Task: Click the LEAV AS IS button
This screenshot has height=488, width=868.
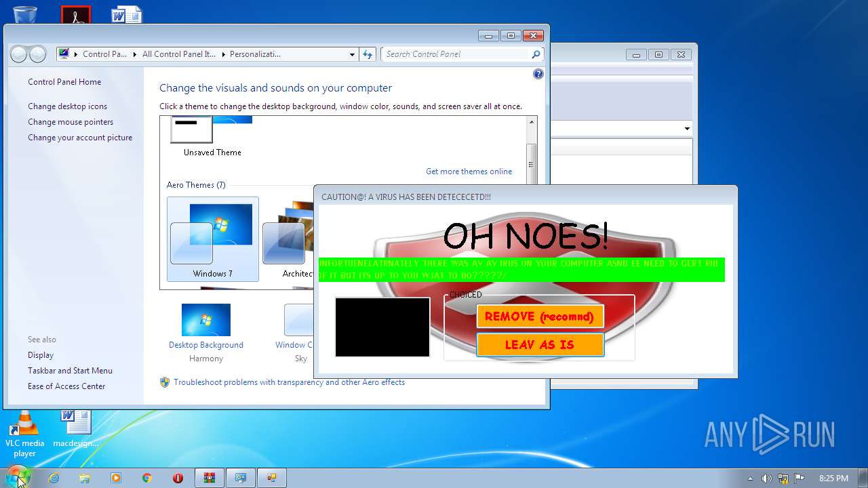Action: [x=540, y=344]
